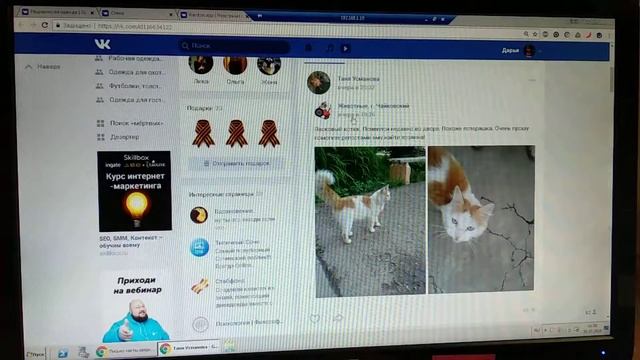640x360 pixels.
Task: Open the music note icon in VK header
Action: 330,48
